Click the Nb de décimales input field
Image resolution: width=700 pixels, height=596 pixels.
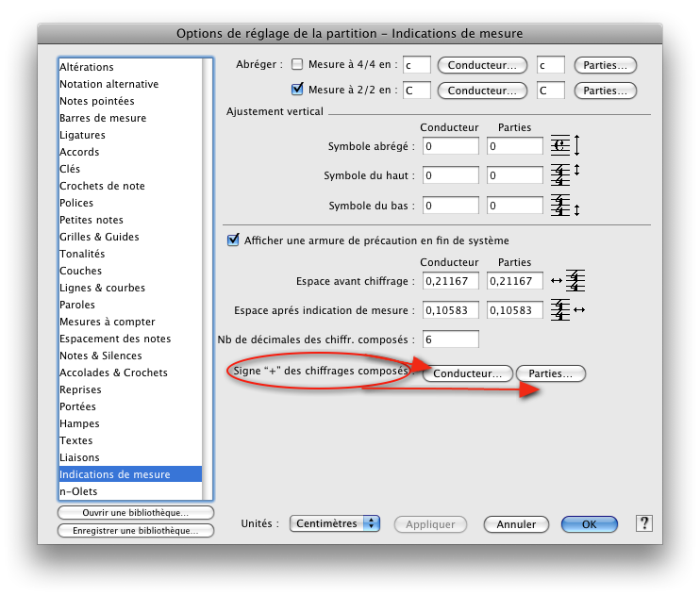(x=451, y=339)
